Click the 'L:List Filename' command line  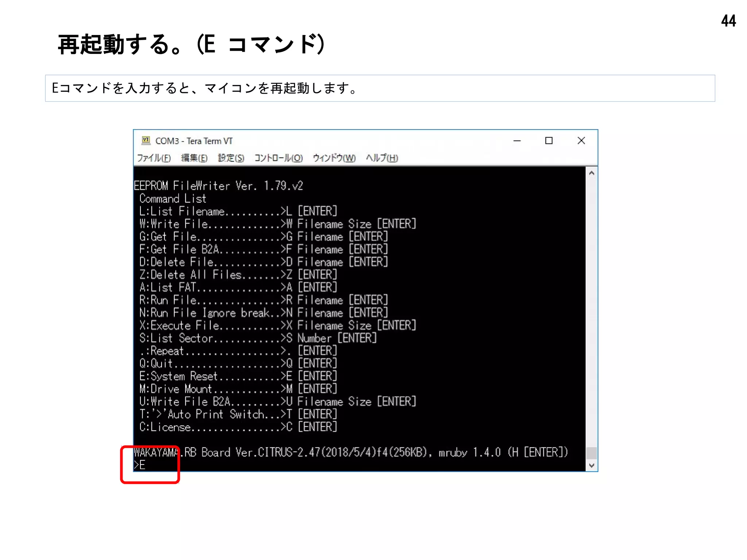pyautogui.click(x=239, y=211)
